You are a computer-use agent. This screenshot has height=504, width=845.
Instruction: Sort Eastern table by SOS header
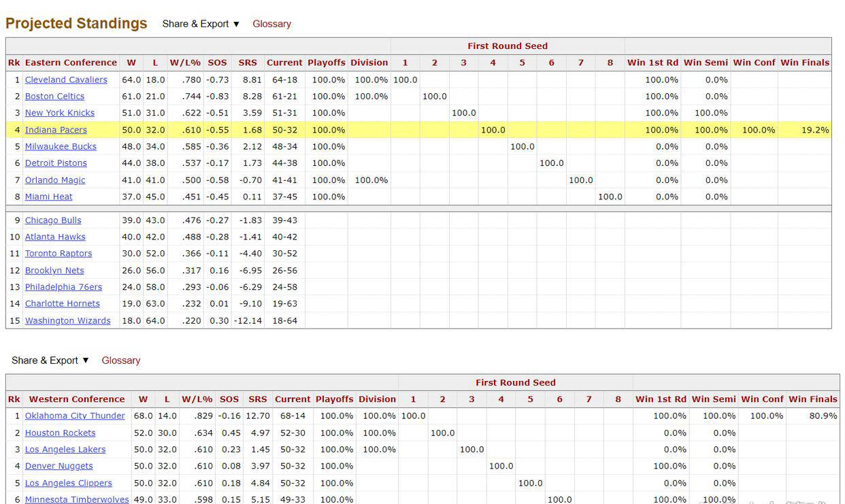217,63
